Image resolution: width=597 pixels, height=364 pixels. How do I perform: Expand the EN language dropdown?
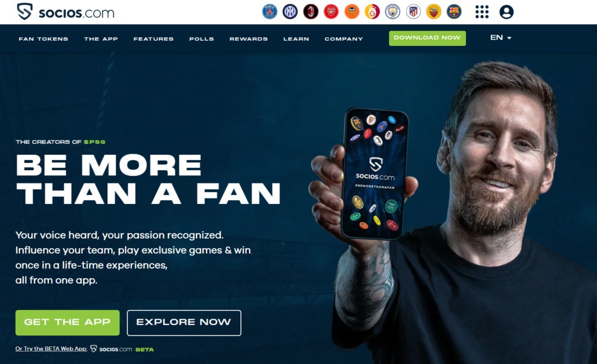pos(501,37)
